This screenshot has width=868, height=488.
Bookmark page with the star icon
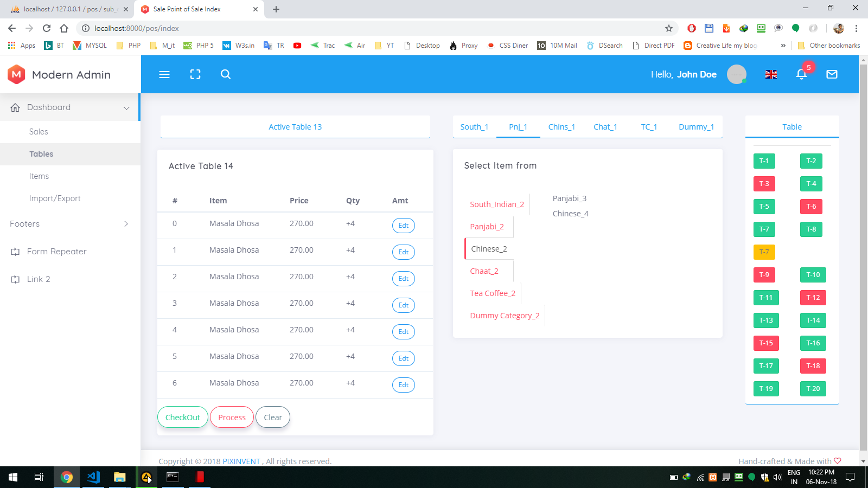(x=669, y=28)
